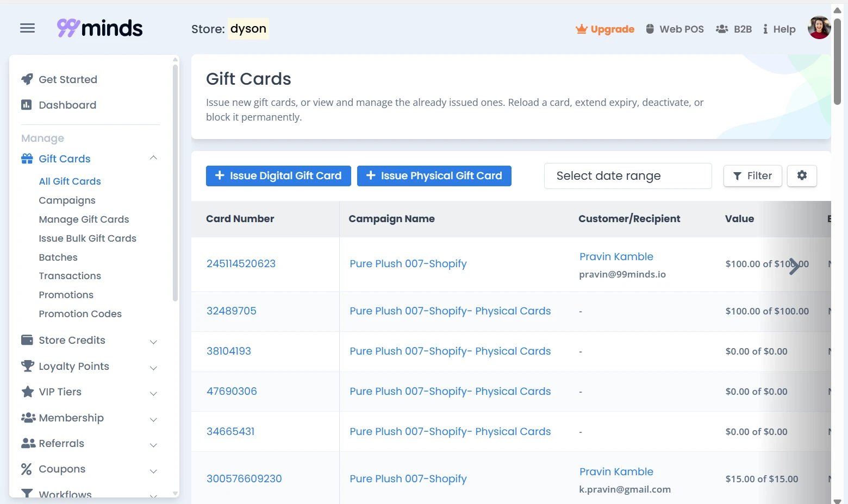Expand the Workflows section
The width and height of the screenshot is (848, 504).
[153, 495]
